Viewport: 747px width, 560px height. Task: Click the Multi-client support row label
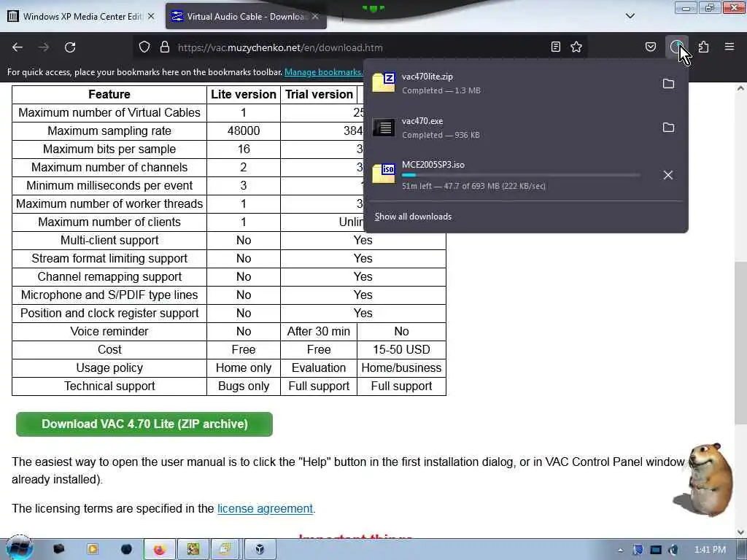[x=109, y=240]
